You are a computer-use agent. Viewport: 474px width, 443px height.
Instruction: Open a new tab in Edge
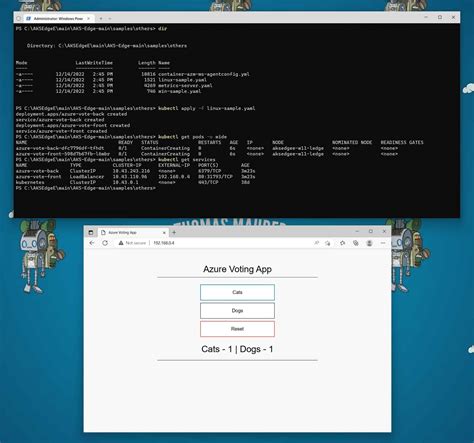pyautogui.click(x=174, y=232)
